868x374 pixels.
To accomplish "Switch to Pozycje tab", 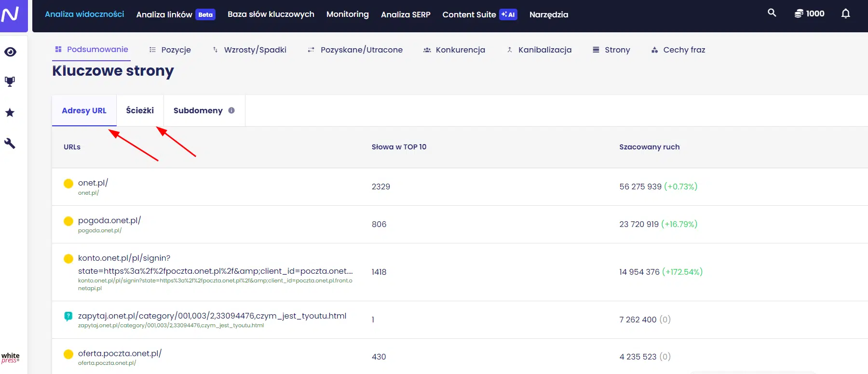I will click(170, 50).
